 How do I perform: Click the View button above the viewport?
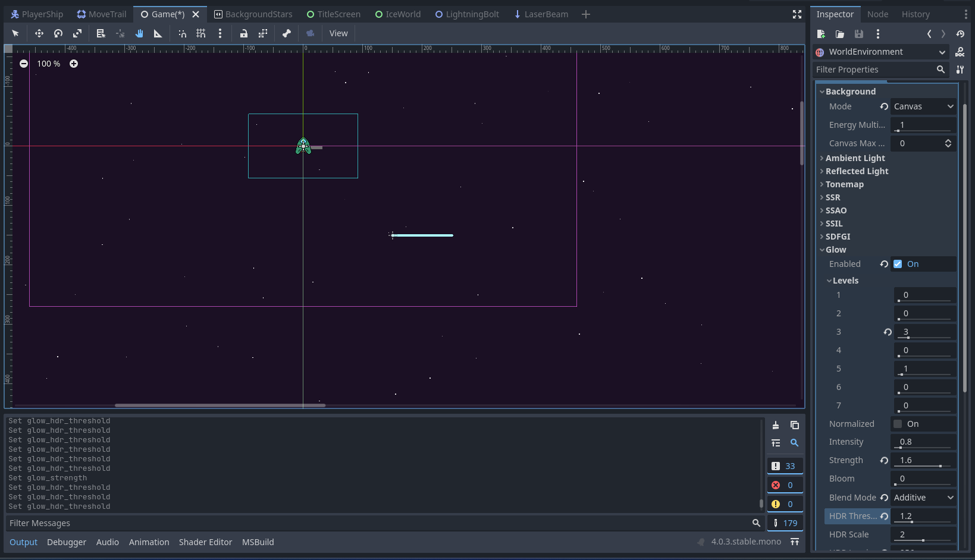pyautogui.click(x=338, y=33)
